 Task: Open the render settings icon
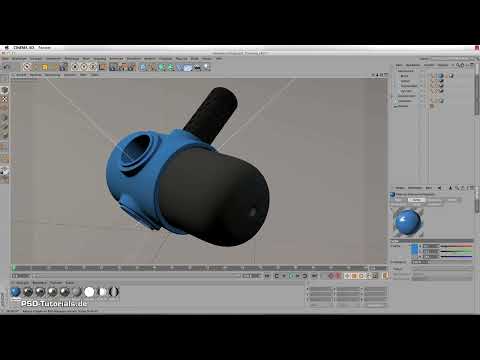[132, 67]
